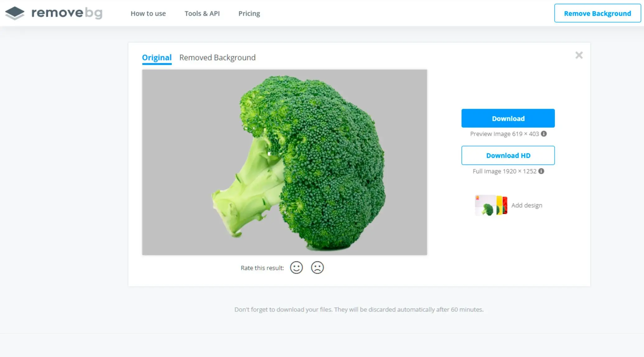644x357 pixels.
Task: Click info icon beside Preview Image size
Action: pos(544,134)
